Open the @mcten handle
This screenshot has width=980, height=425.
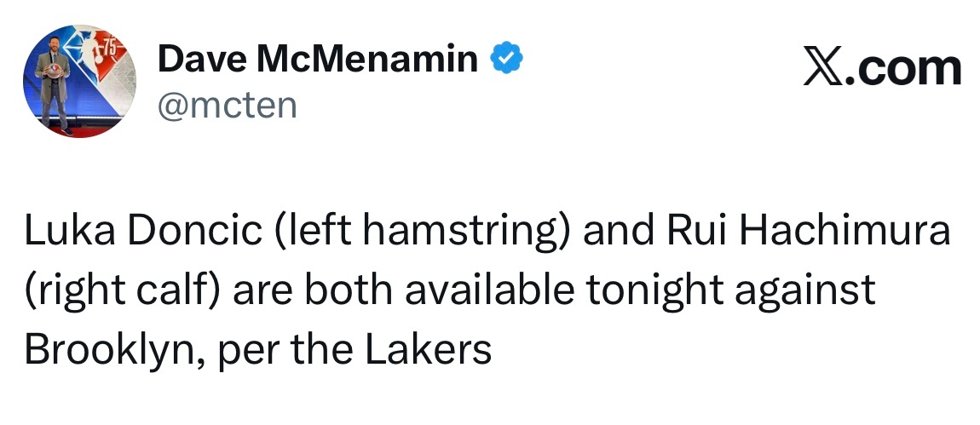coord(228,105)
